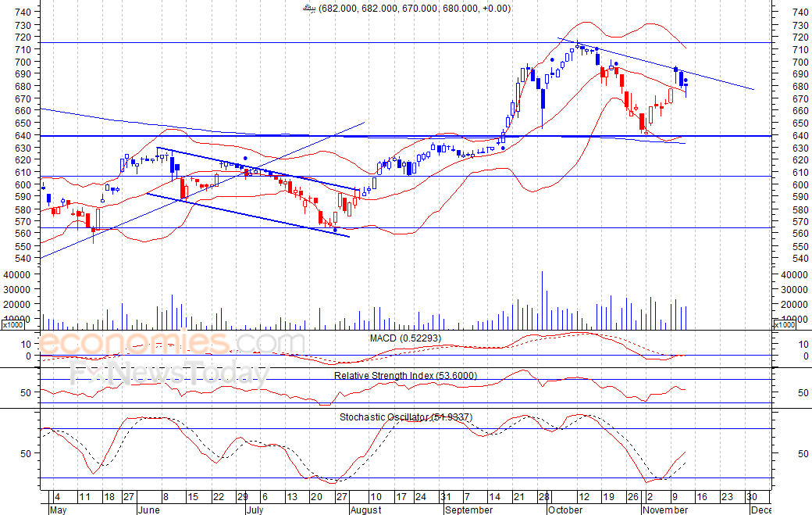The image size is (812, 515).
Task: Select the August month label on the time axis
Action: click(365, 510)
